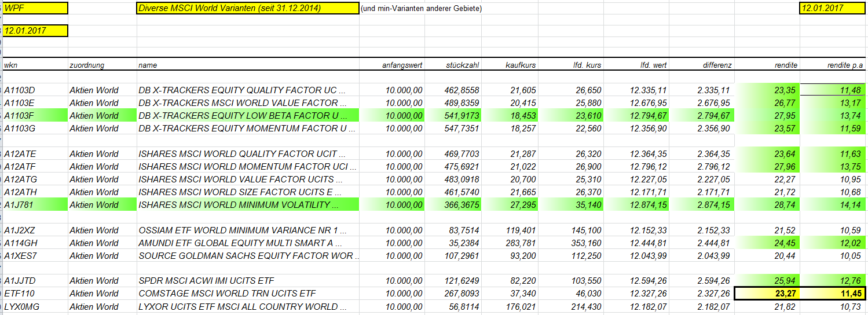This screenshot has width=868, height=315.
Task: Click anfangswert 10.000,00 in the A1103D row
Action: click(391, 90)
